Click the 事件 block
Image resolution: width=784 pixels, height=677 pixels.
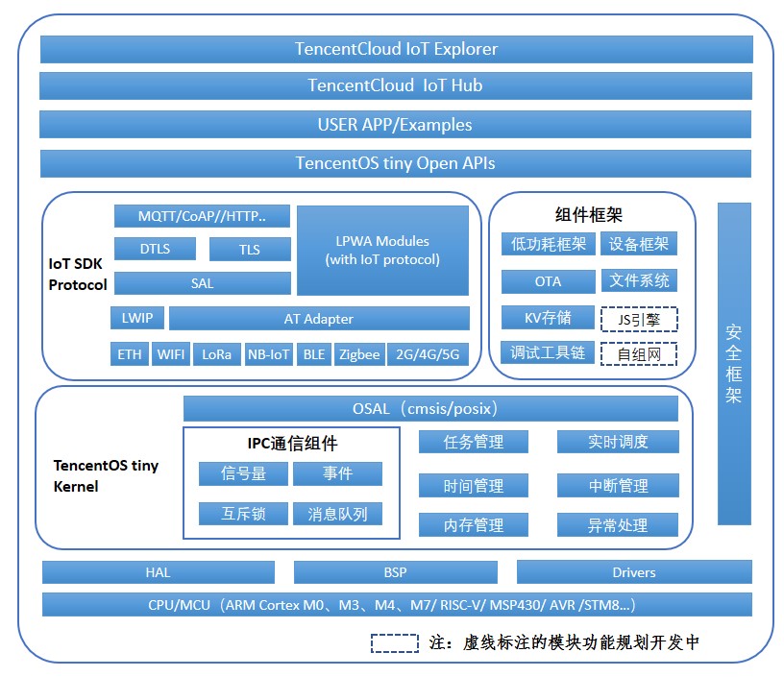(x=337, y=473)
